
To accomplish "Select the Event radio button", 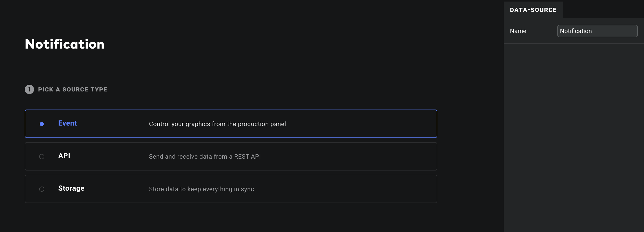I will tap(42, 124).
